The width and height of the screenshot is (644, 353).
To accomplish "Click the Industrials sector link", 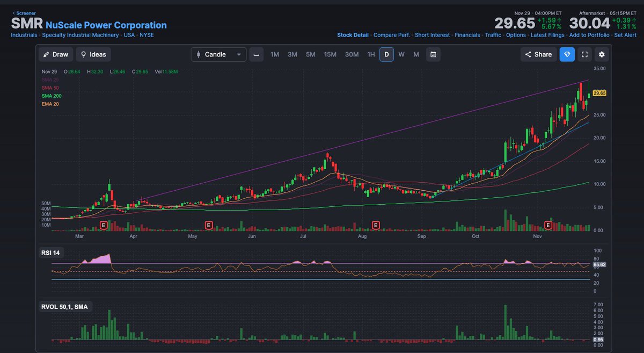I will click(24, 35).
